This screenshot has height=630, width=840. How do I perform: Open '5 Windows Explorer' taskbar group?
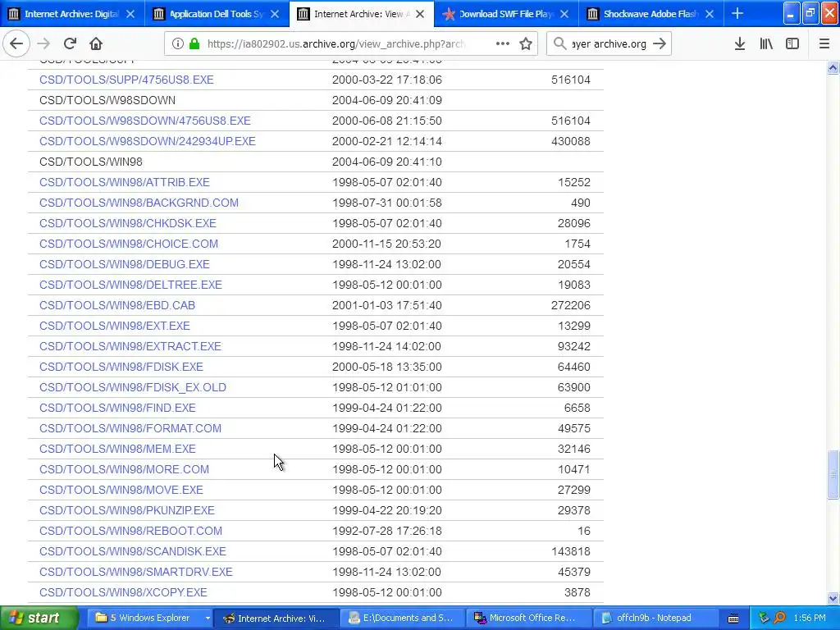coord(149,619)
